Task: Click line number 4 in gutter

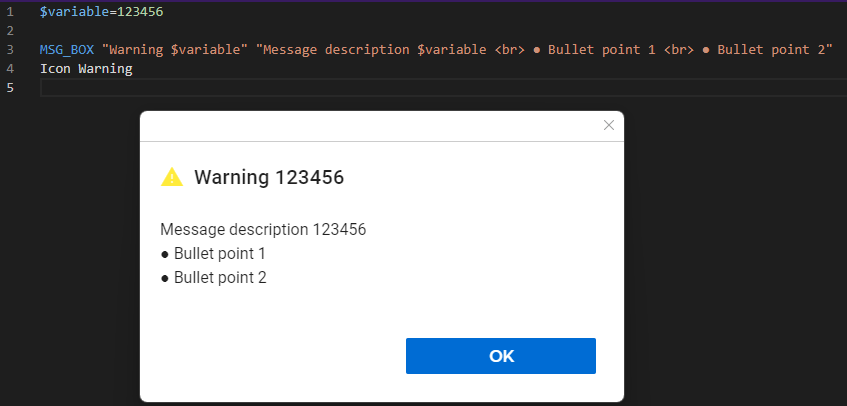Action: point(10,69)
